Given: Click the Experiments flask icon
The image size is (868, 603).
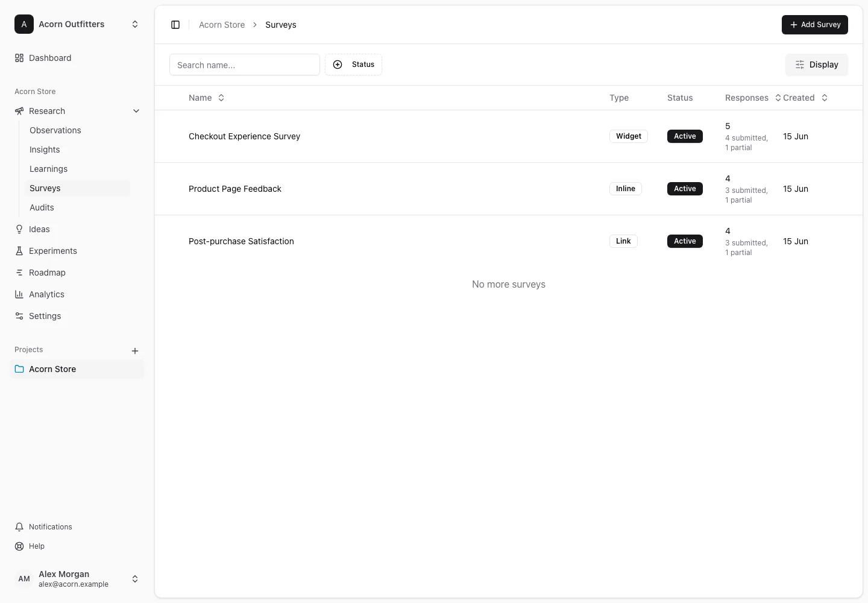Looking at the screenshot, I should pos(19,251).
